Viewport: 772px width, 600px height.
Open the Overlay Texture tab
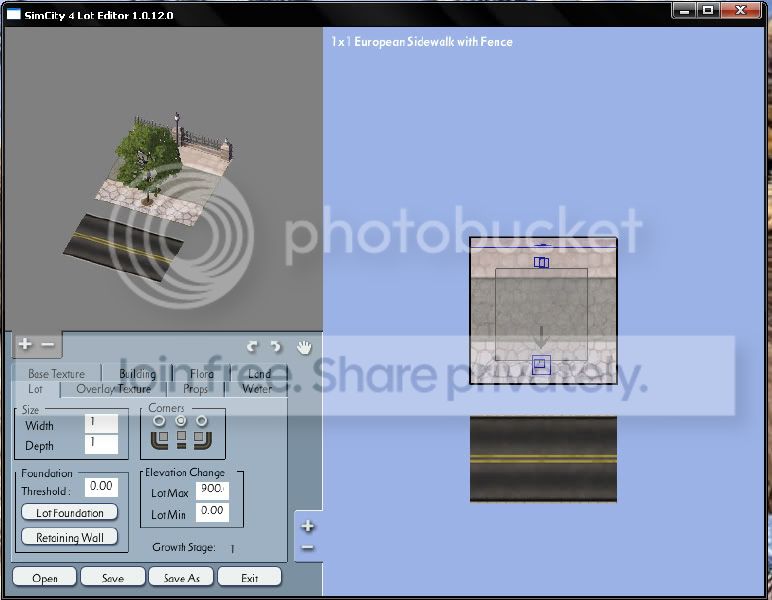point(113,389)
